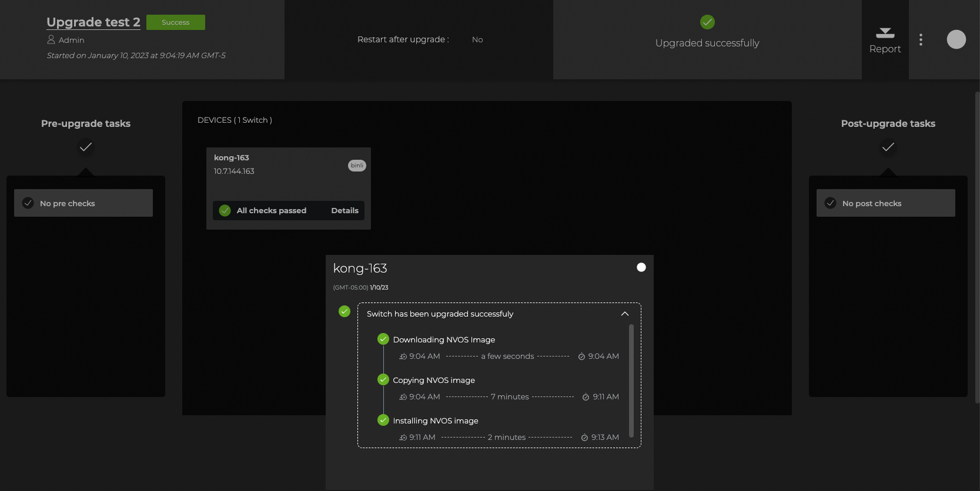Screen dimensions: 980x491
Task: Open the three-dot options menu
Action: [921, 39]
